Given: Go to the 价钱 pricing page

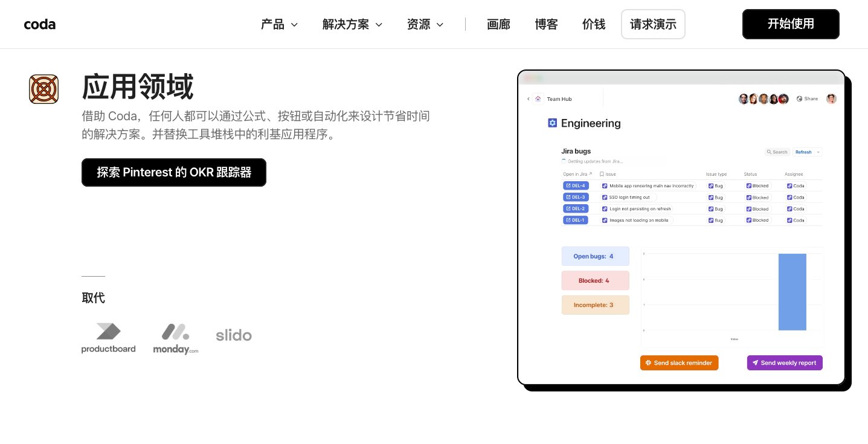Looking at the screenshot, I should (594, 24).
